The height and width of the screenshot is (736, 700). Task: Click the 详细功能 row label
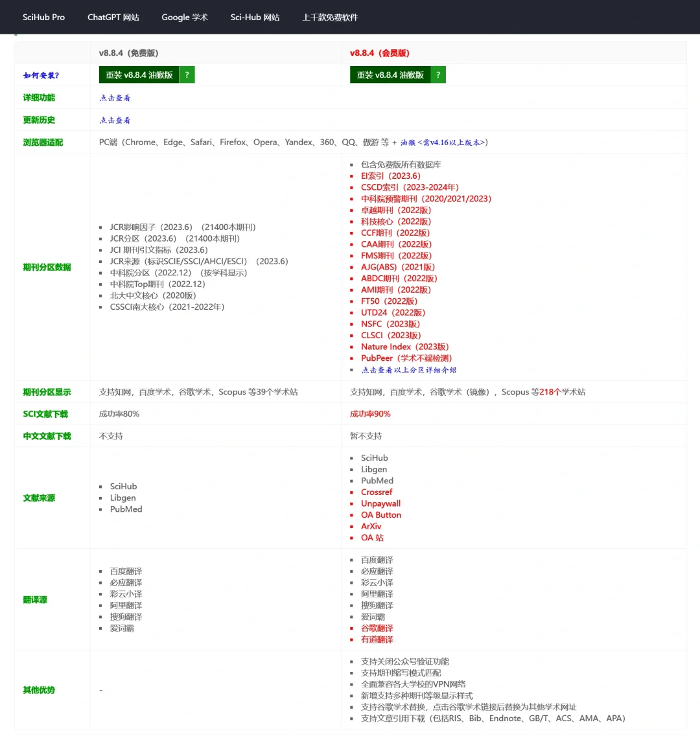[39, 98]
